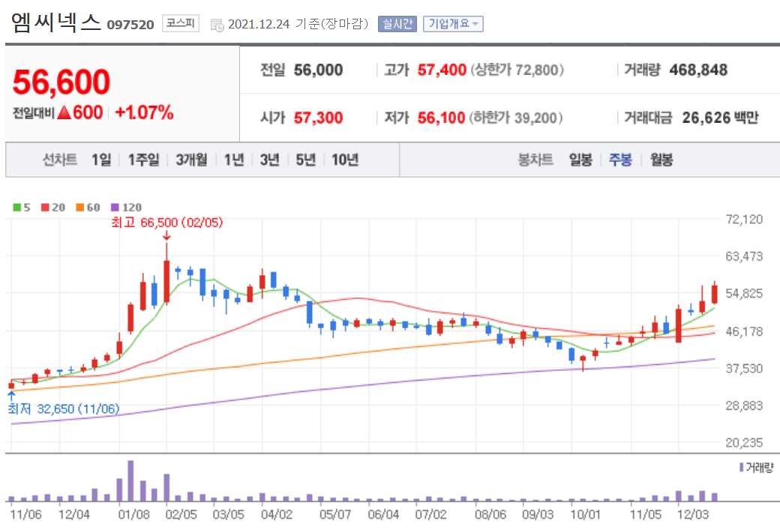Image resolution: width=780 pixels, height=532 pixels.
Task: Click a volume bar below the price chart
Action: click(131, 487)
